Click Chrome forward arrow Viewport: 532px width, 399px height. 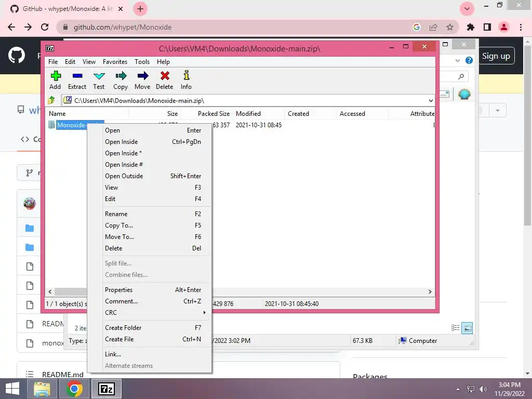[x=28, y=27]
